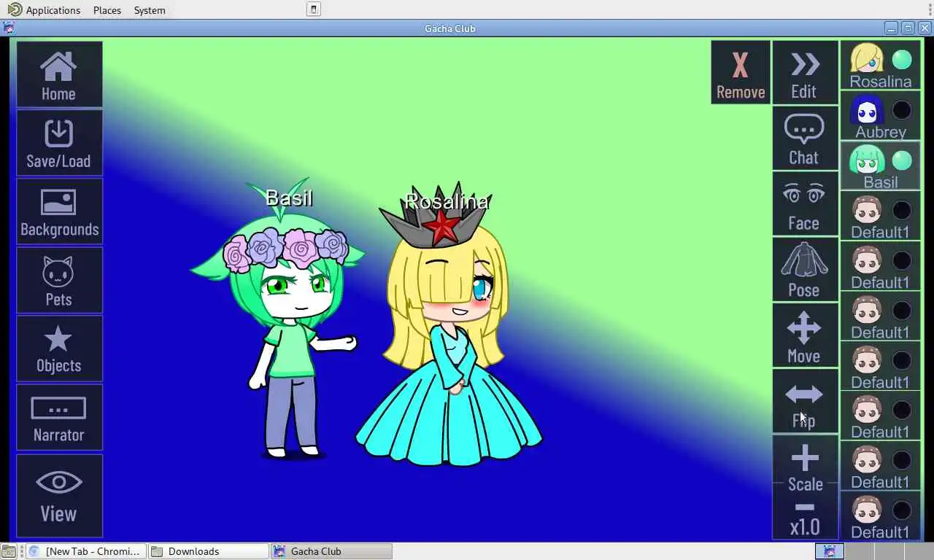Increase scale with the plus button

(x=805, y=459)
